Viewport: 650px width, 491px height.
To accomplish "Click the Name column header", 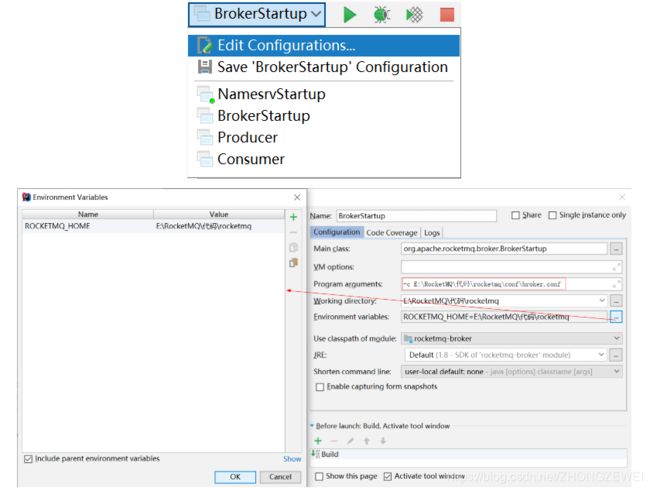I will [88, 214].
